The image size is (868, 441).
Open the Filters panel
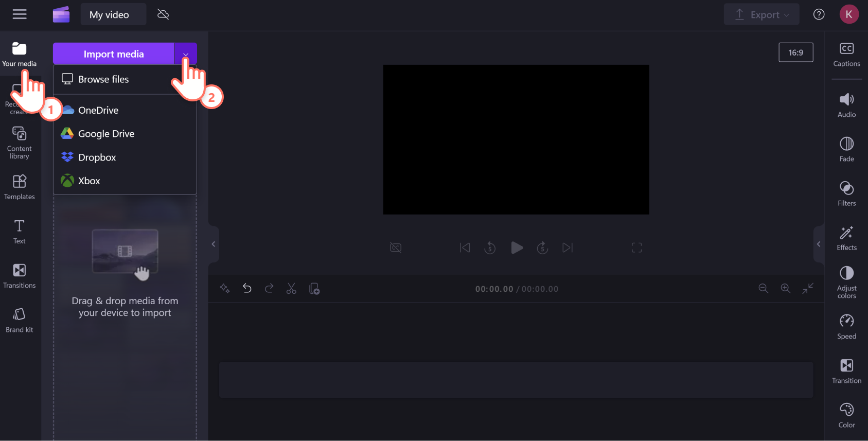846,193
